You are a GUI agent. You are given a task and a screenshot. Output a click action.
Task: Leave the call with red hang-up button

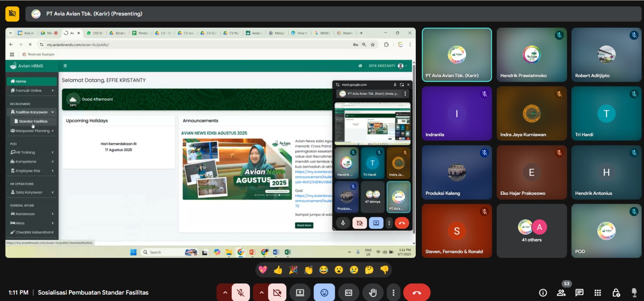tap(417, 293)
